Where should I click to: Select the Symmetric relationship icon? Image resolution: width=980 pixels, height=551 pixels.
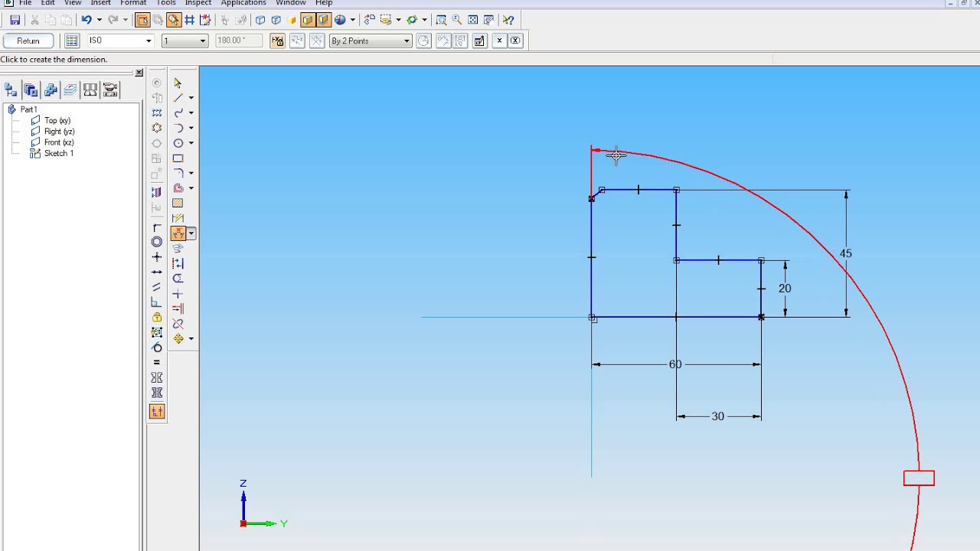(157, 377)
